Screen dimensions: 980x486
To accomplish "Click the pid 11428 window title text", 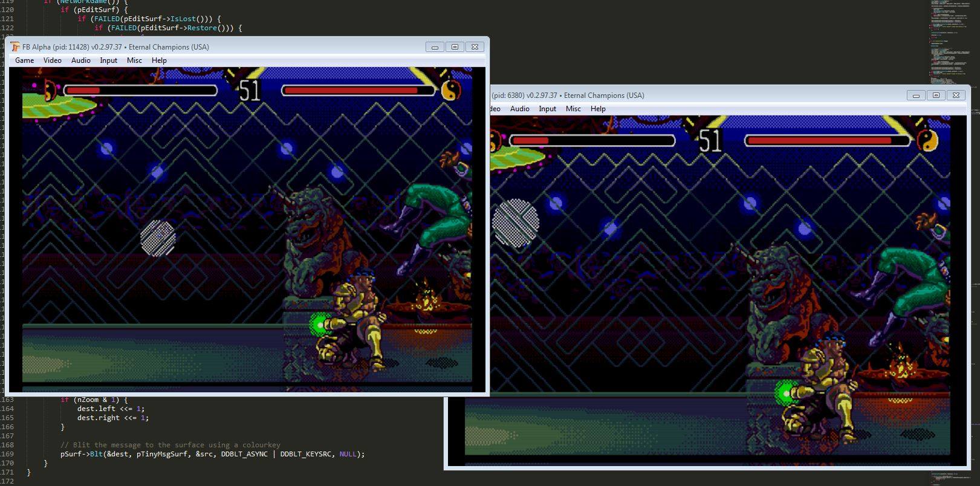I will coord(115,47).
